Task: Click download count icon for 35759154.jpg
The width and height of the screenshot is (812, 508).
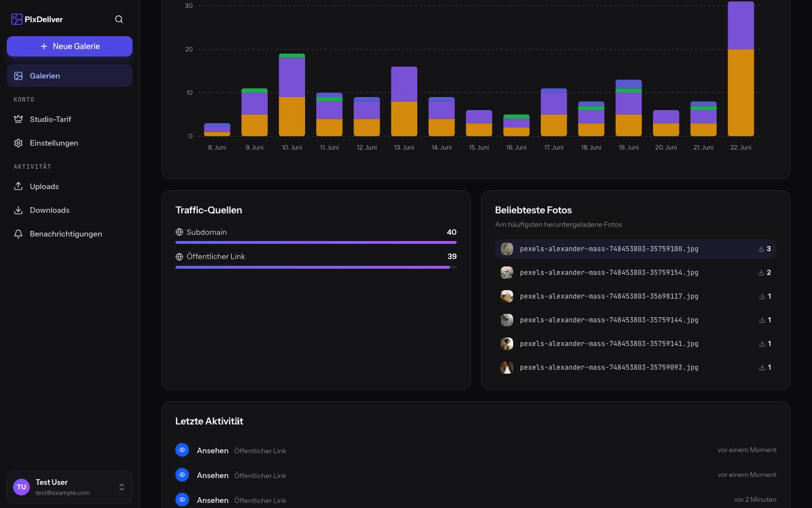Action: tap(761, 273)
